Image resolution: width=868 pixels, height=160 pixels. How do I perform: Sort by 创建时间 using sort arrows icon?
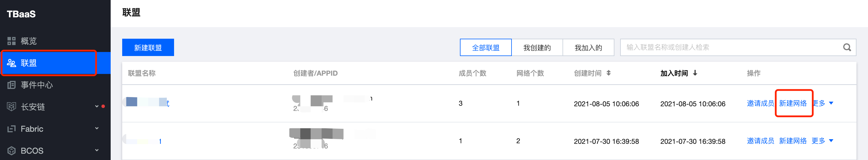609,73
